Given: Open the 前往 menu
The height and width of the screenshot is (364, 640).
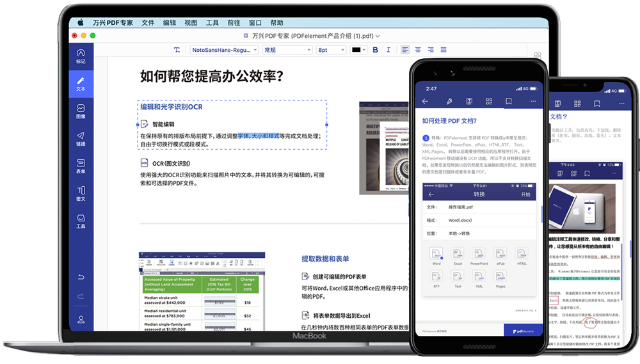Looking at the screenshot, I should point(234,23).
